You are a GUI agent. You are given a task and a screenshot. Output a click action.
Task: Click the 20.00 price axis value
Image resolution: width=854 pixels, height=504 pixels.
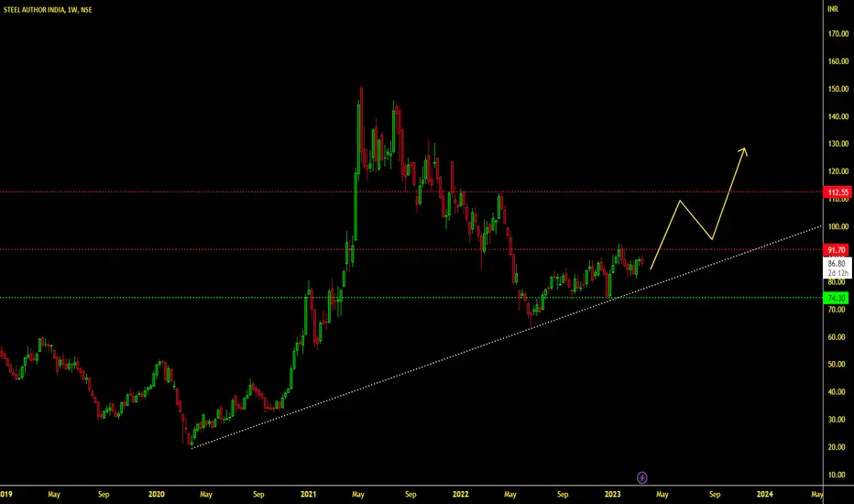point(837,447)
